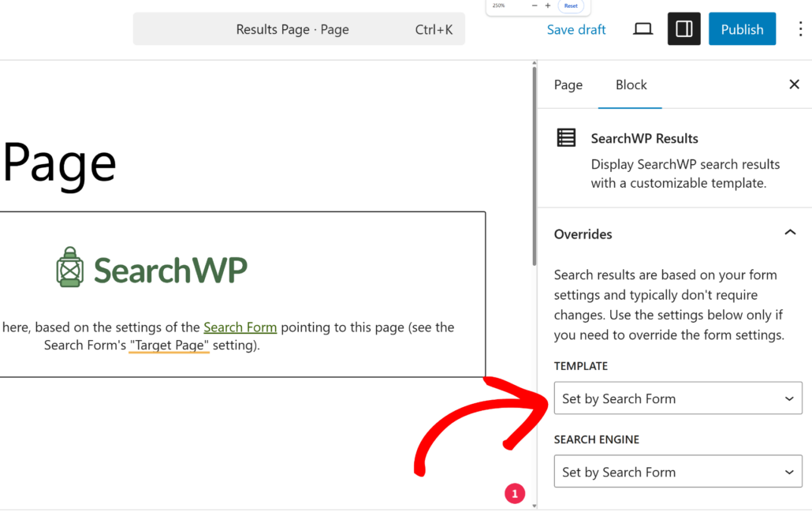Open the three-dot options menu

[800, 29]
